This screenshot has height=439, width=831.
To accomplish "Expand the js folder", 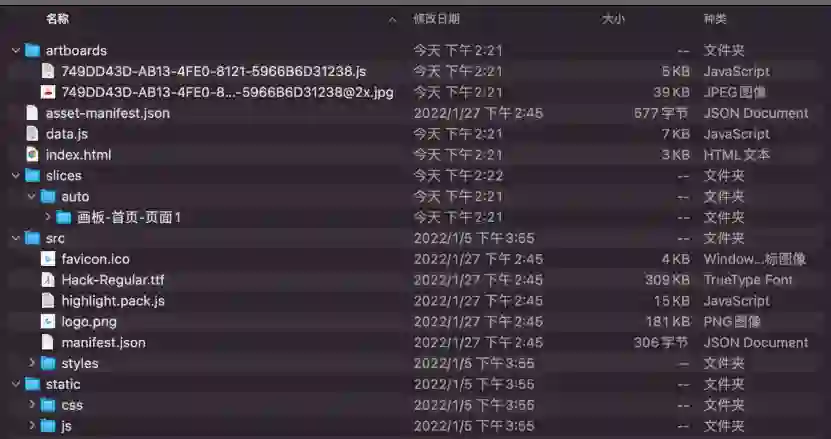I will point(32,426).
